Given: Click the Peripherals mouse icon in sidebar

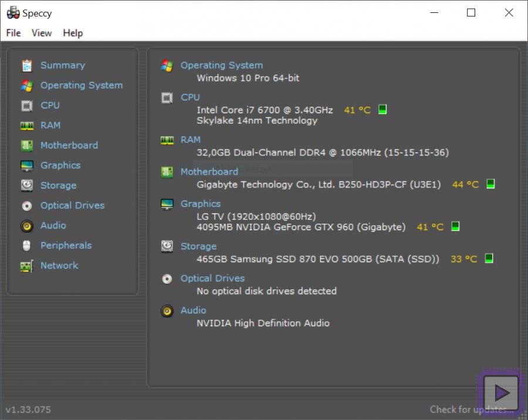Looking at the screenshot, I should click(x=27, y=246).
